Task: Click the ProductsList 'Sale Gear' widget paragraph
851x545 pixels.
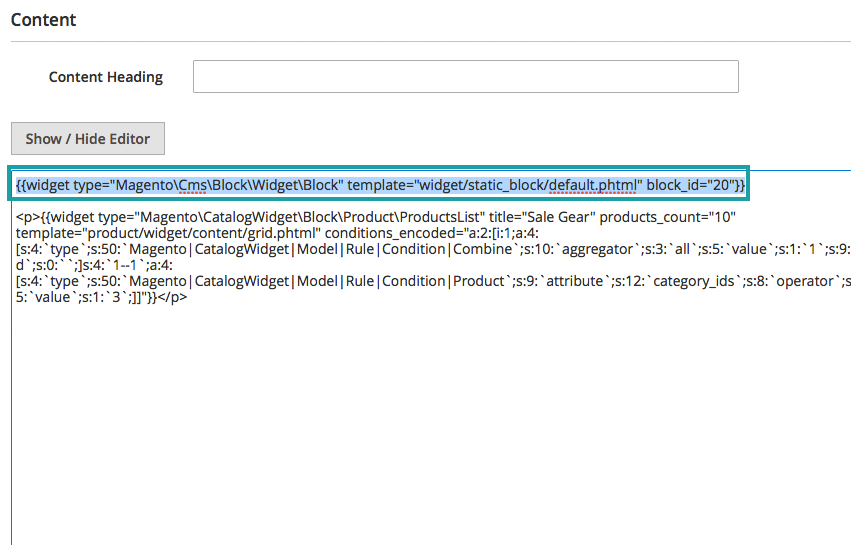Action: (x=433, y=257)
